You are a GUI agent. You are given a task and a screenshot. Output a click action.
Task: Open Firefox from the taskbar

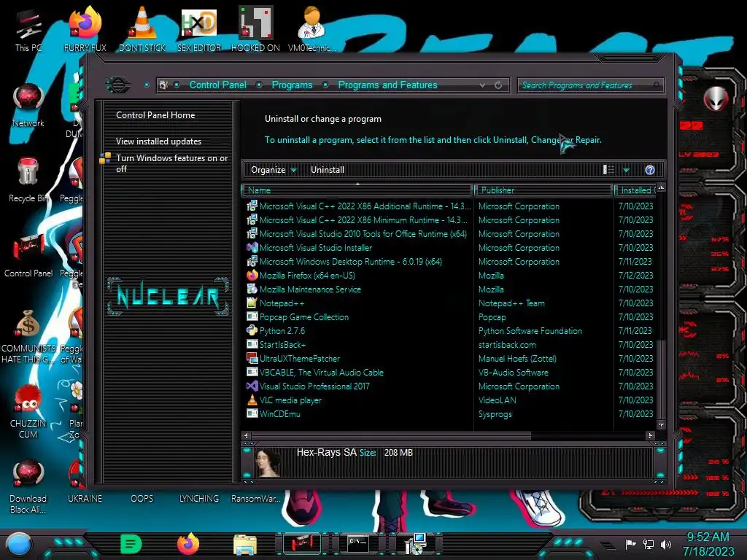coord(188,544)
